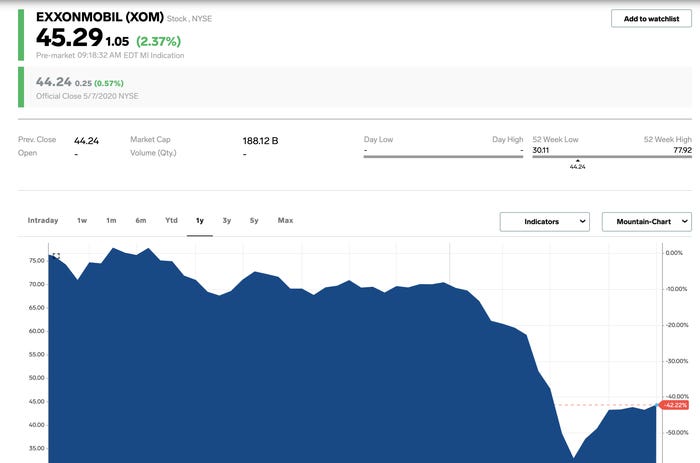Click the fullscreen icon on the chart
Viewport: 700px width, 463px height.
[56, 256]
